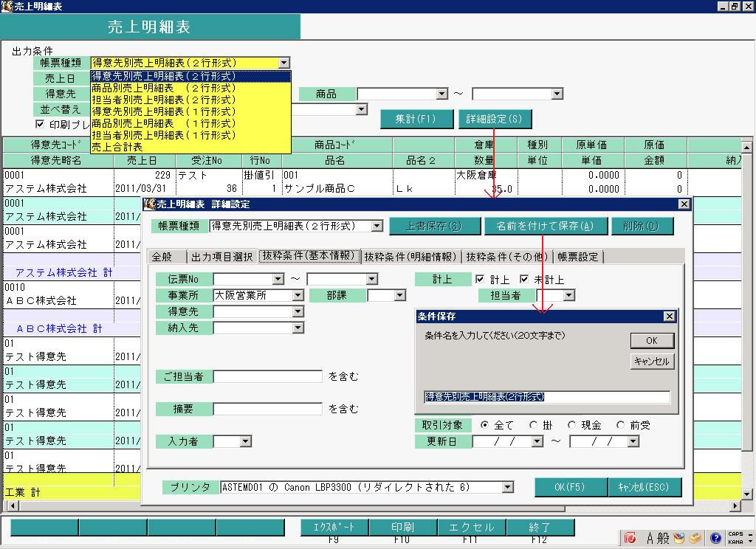Click the 印刷 F10 button
The image size is (756, 549).
pyautogui.click(x=402, y=528)
